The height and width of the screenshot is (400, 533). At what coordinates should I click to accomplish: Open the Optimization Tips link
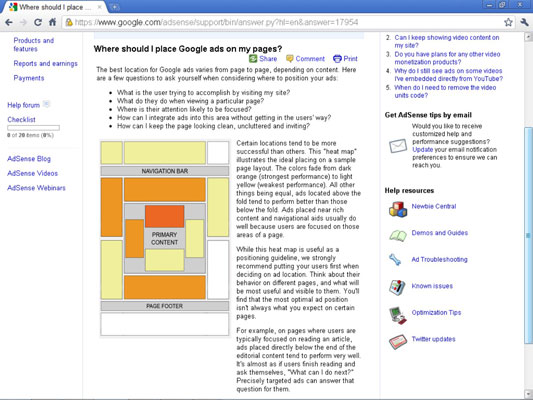(436, 313)
